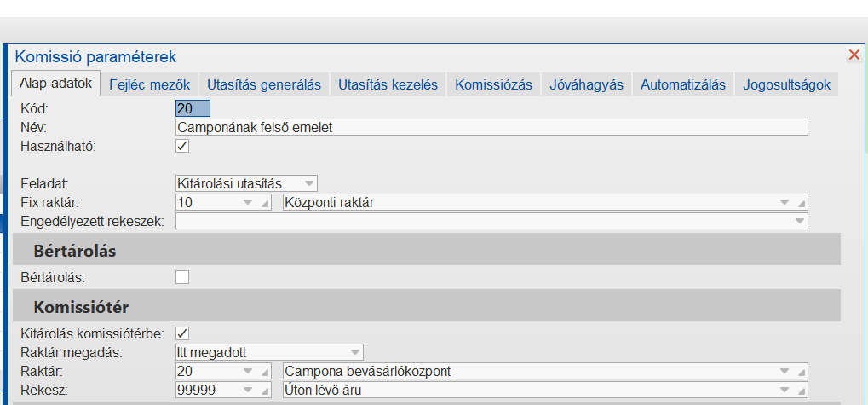Uncheck the Használható checkbox
Image resolution: width=868 pixels, height=405 pixels.
tap(181, 146)
